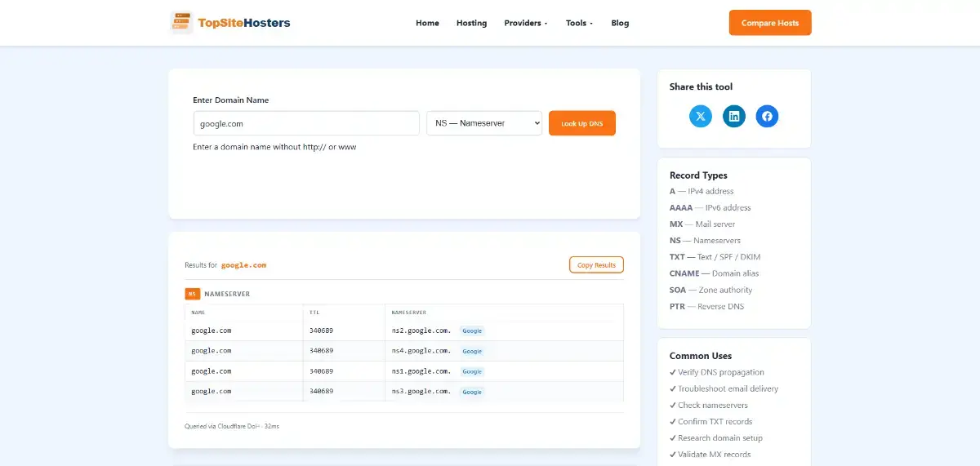
Task: Click the Compare Hosts button
Action: [x=770, y=23]
